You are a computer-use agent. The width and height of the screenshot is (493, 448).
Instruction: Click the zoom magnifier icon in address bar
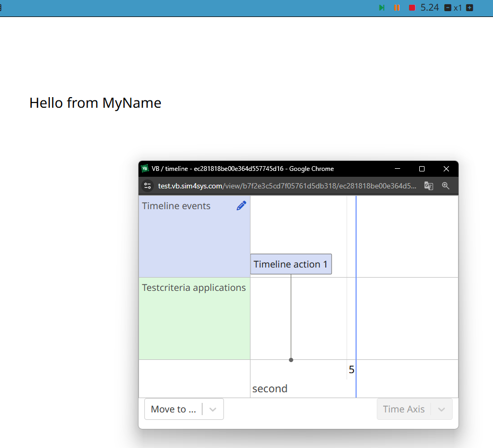[446, 186]
